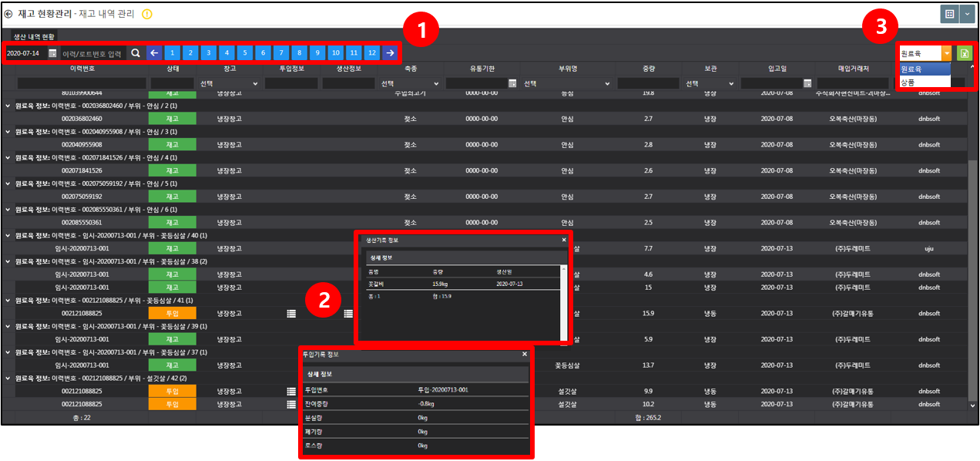Open calendar icon in 입고일 filter
Screen dimensions: 980x461
(807, 83)
